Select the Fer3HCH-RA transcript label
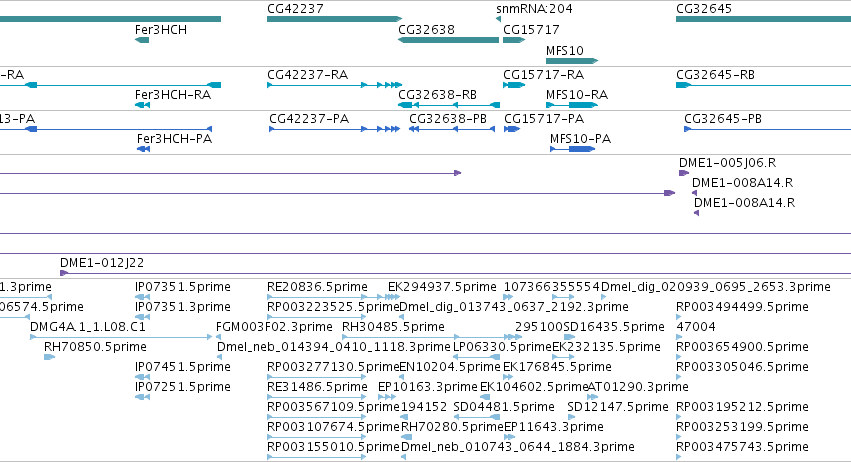 tap(173, 95)
